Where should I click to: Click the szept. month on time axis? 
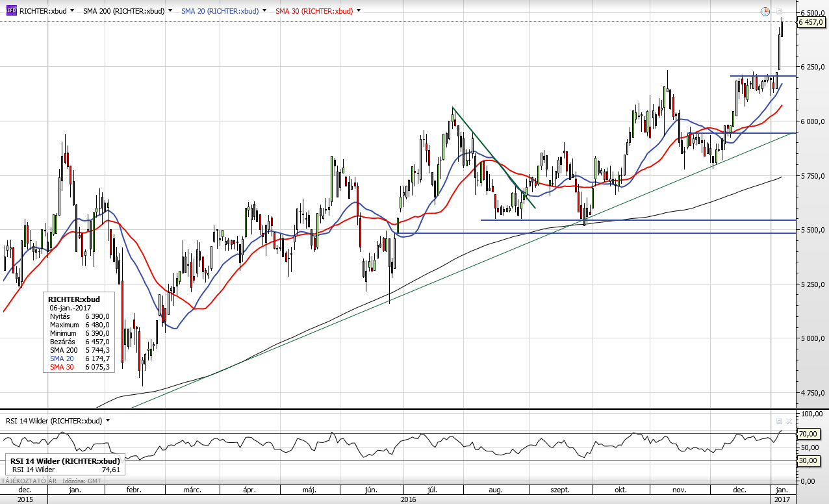tap(561, 490)
